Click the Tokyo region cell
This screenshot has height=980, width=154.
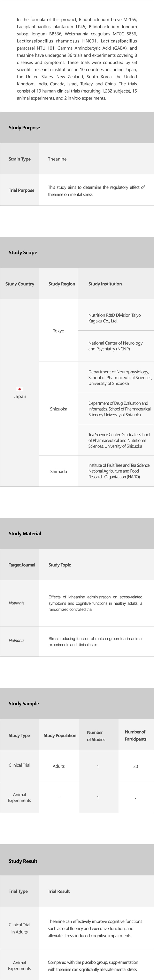pyautogui.click(x=59, y=331)
